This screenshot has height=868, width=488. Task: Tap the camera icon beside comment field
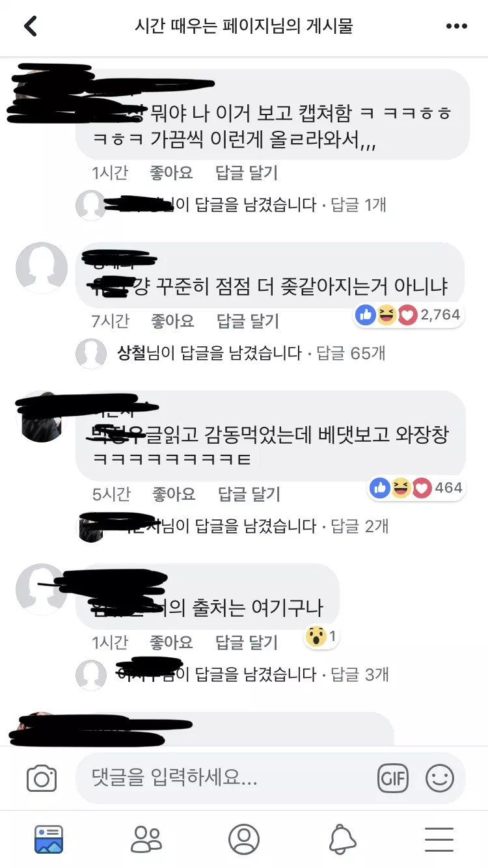point(42,778)
